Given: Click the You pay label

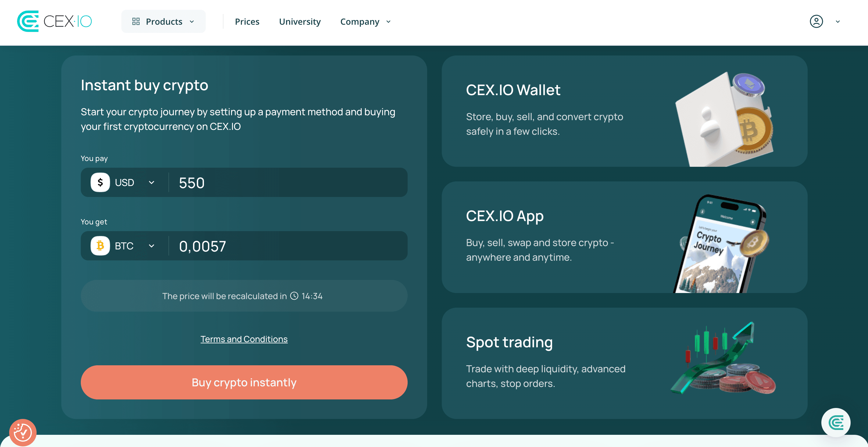Looking at the screenshot, I should click(x=94, y=159).
